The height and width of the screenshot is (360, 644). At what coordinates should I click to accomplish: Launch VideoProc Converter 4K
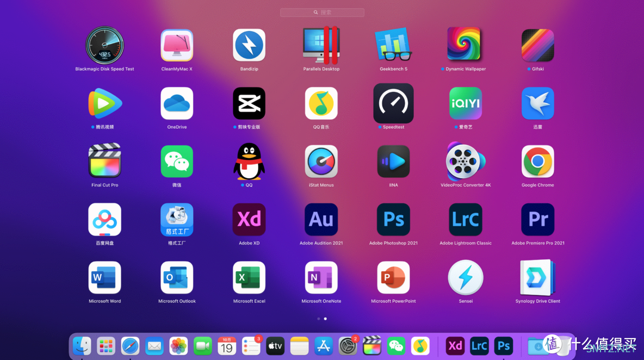(465, 162)
